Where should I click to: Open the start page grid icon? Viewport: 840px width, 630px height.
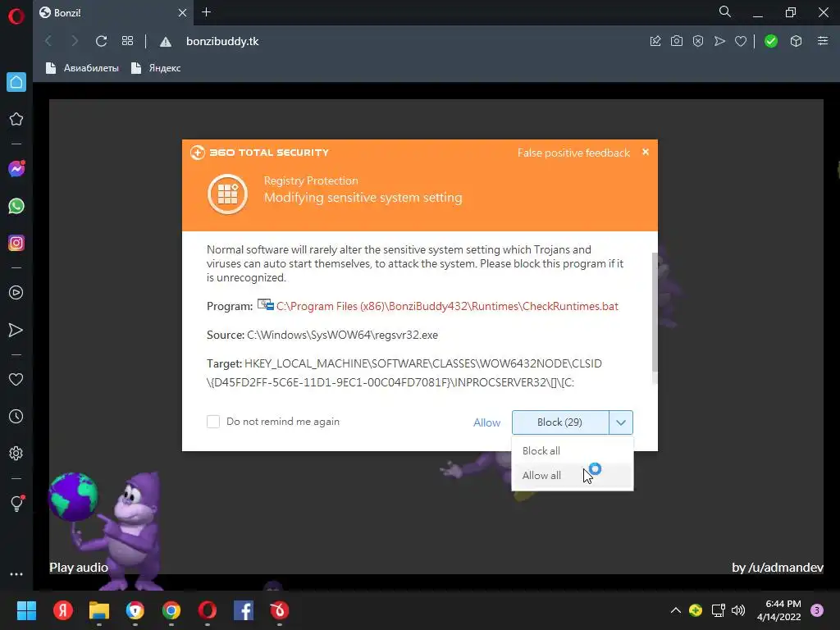(127, 41)
